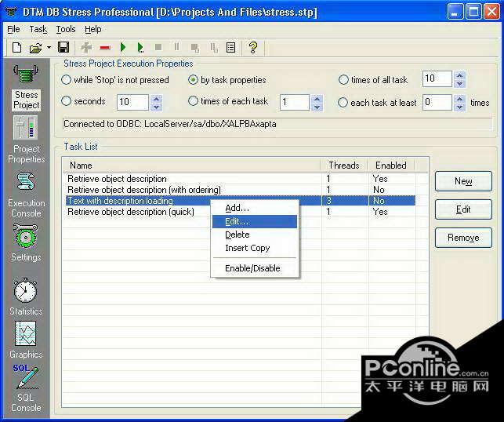Select the "times of each task" option

(228, 101)
